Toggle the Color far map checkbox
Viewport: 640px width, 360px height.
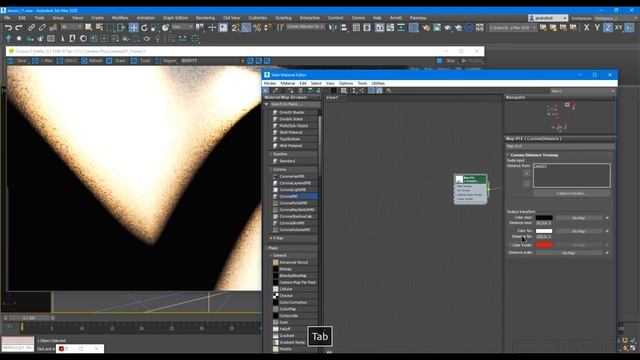point(607,231)
